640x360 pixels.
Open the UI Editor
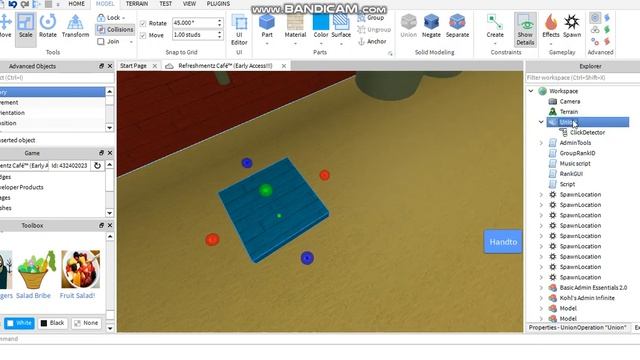coord(239,29)
